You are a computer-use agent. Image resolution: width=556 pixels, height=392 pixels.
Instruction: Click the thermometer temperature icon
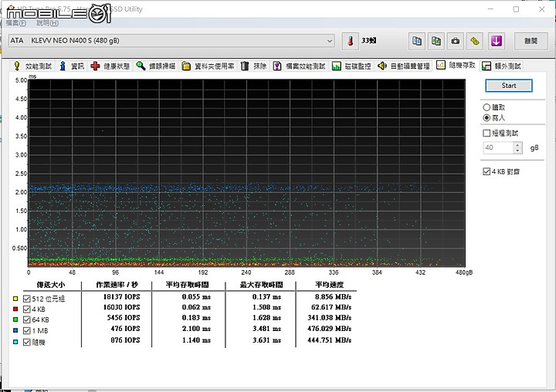pyautogui.click(x=351, y=41)
